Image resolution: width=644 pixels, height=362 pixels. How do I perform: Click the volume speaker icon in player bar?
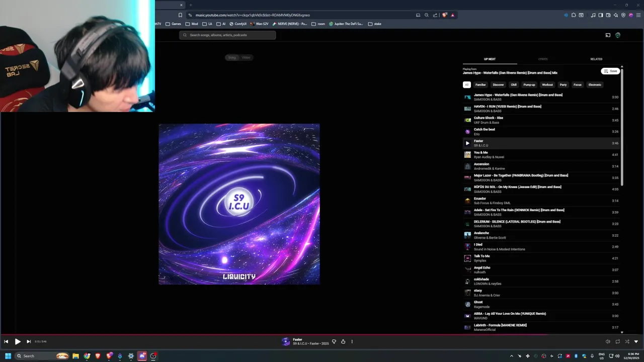(x=608, y=341)
